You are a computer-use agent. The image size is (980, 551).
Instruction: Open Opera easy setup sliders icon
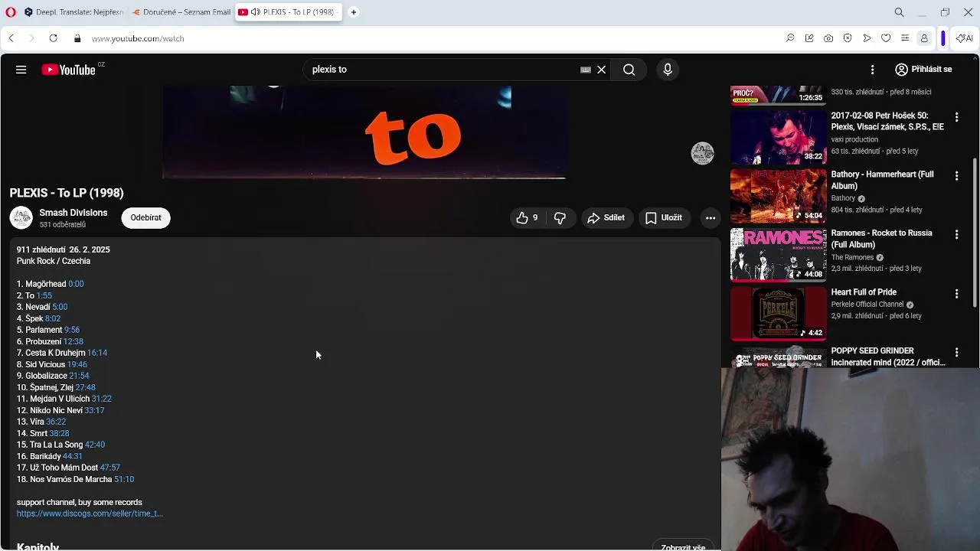(905, 38)
